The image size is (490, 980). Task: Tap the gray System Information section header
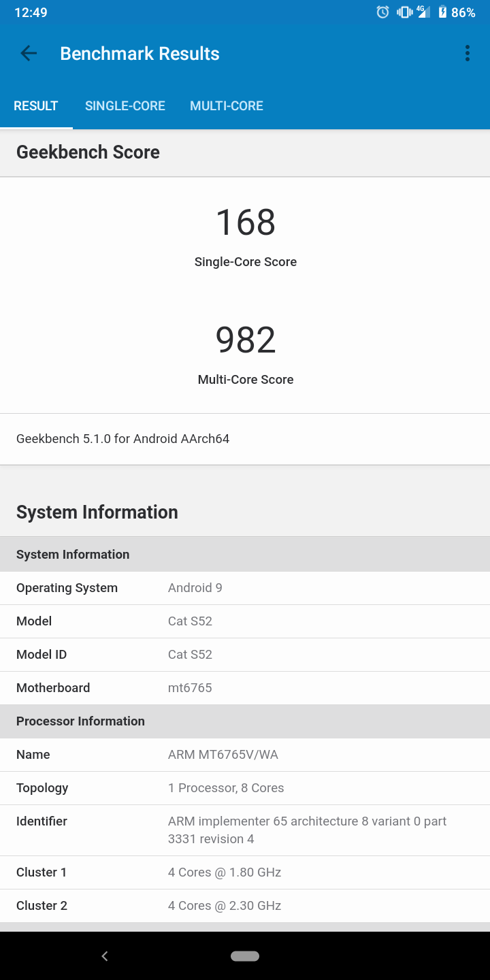245,555
